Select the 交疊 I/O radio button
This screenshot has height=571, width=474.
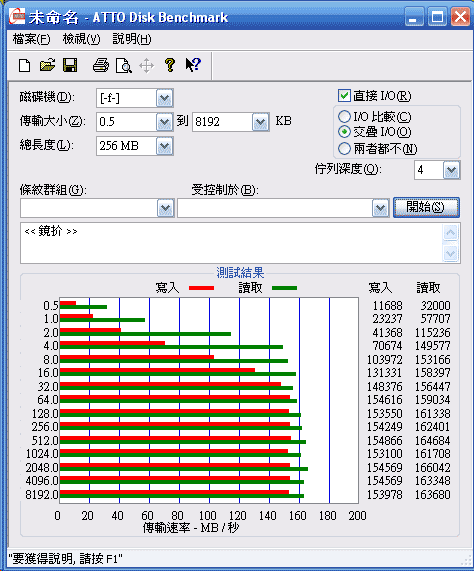[x=344, y=132]
